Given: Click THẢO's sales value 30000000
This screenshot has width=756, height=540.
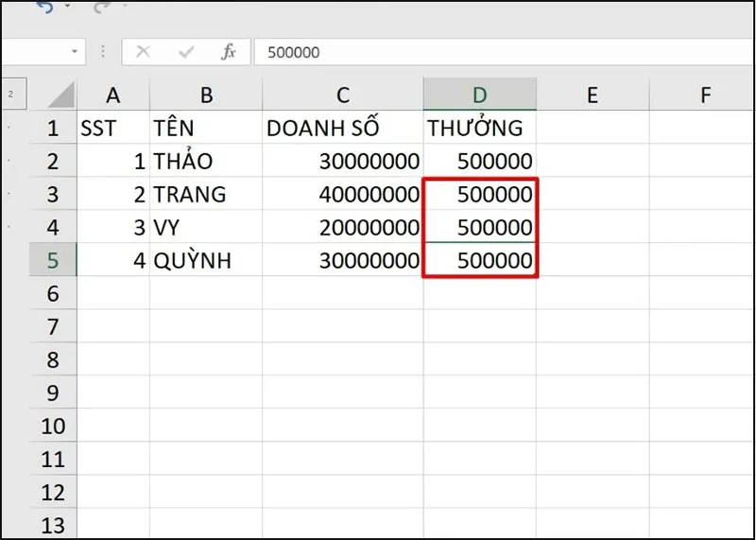Looking at the screenshot, I should [343, 161].
